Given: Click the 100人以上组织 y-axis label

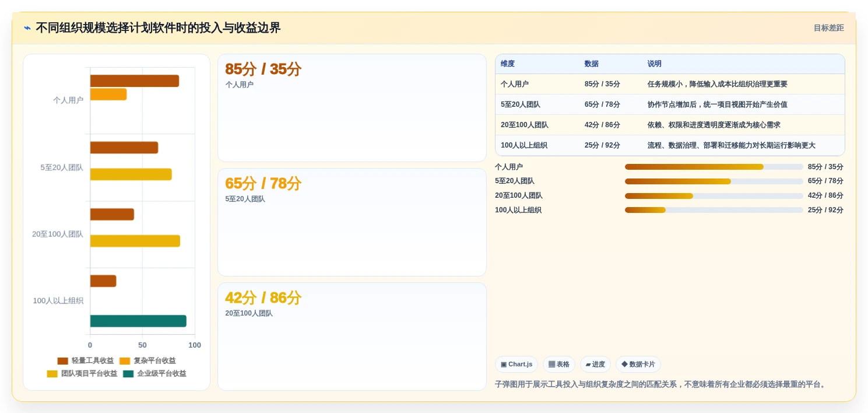Looking at the screenshot, I should click(x=58, y=301).
